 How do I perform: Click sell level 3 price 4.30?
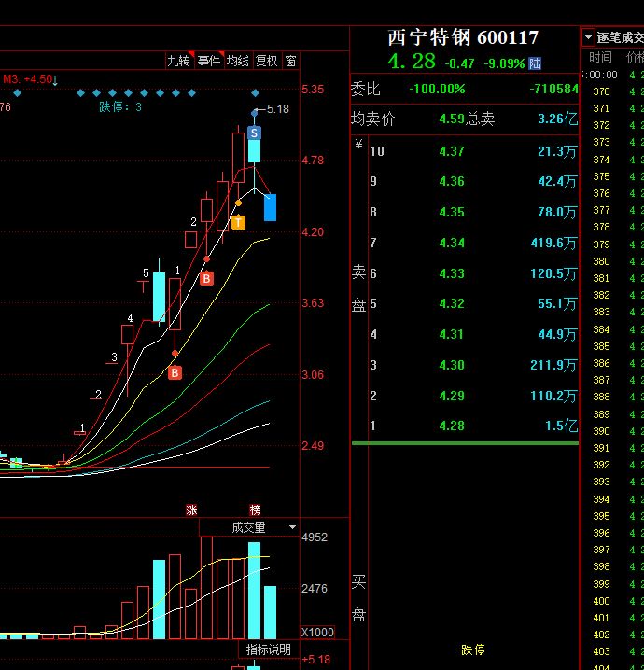pos(452,365)
